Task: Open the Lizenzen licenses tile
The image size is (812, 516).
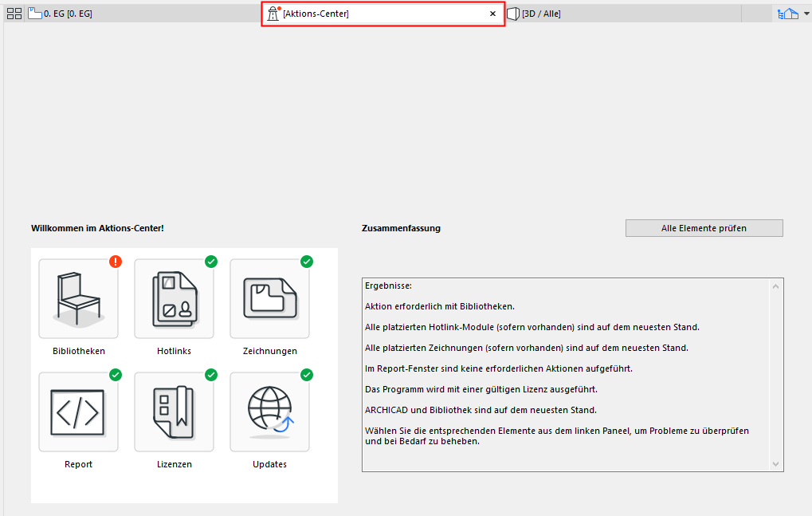Action: point(174,412)
